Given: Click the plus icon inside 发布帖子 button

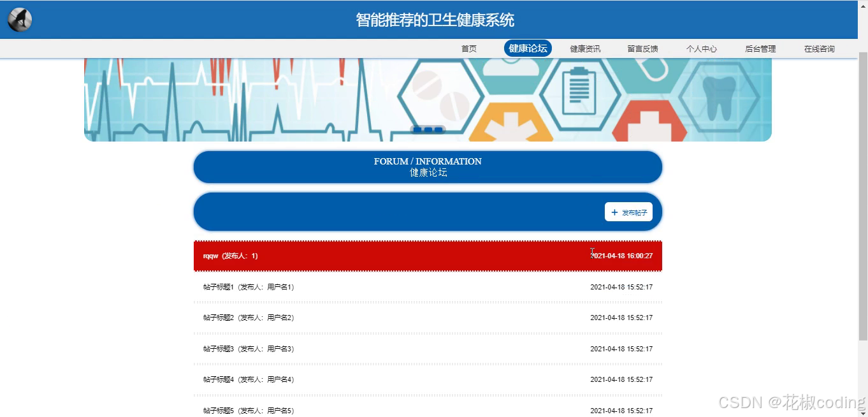Looking at the screenshot, I should [614, 212].
